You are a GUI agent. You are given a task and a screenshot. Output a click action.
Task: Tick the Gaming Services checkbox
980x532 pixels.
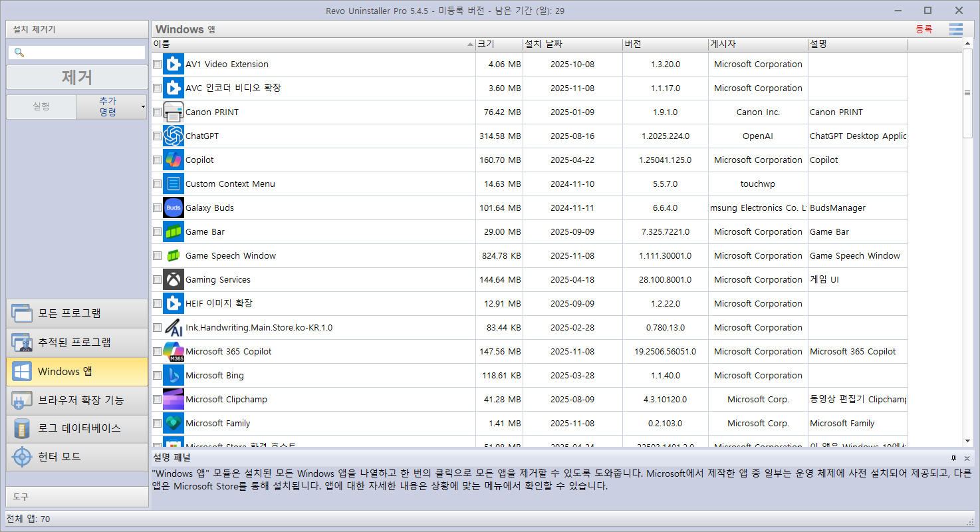click(157, 280)
